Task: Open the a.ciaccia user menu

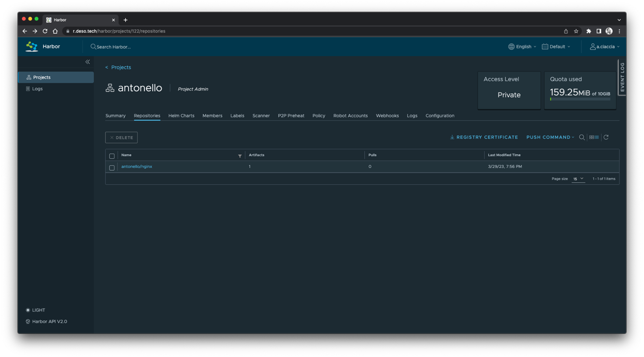Action: click(x=605, y=47)
